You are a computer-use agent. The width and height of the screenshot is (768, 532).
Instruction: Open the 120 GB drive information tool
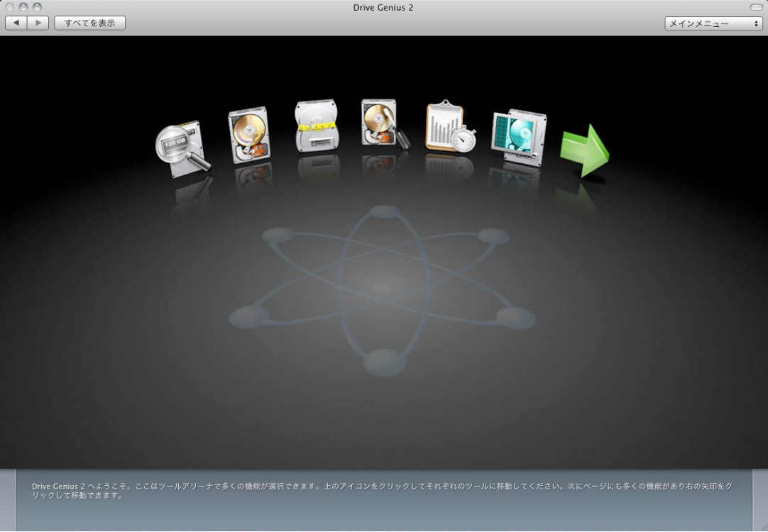182,149
